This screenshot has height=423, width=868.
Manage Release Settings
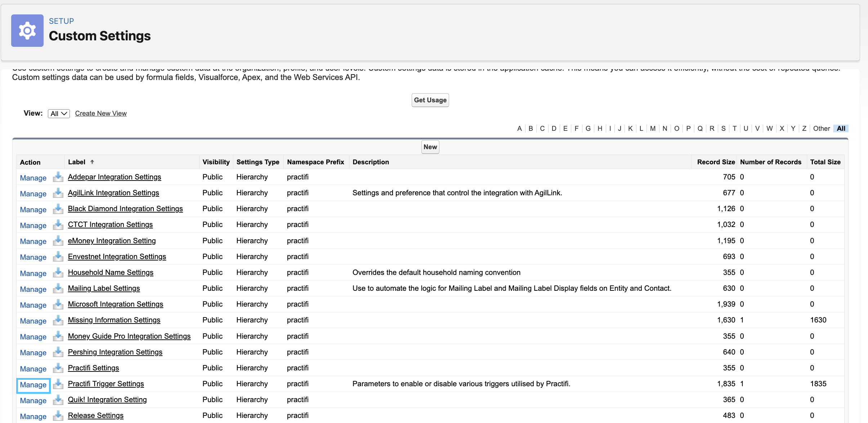33,417
